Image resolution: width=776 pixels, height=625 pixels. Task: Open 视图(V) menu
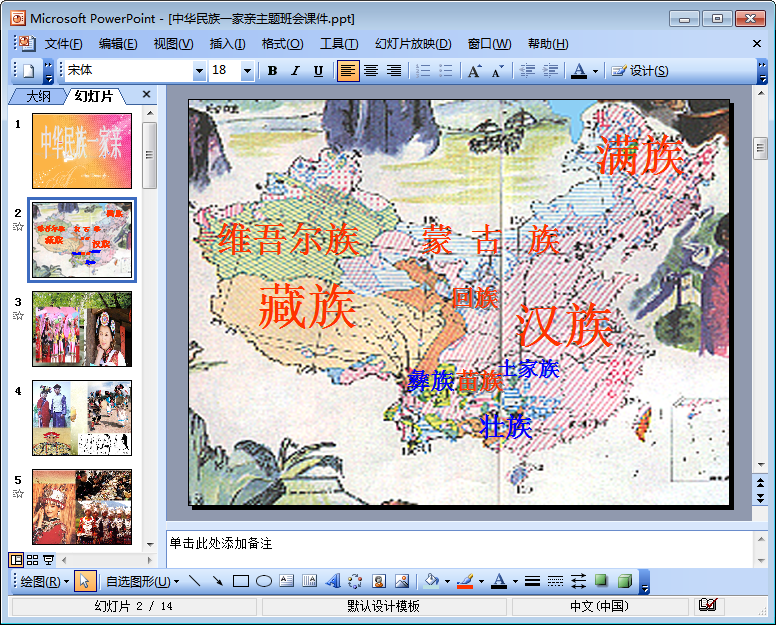pyautogui.click(x=173, y=44)
